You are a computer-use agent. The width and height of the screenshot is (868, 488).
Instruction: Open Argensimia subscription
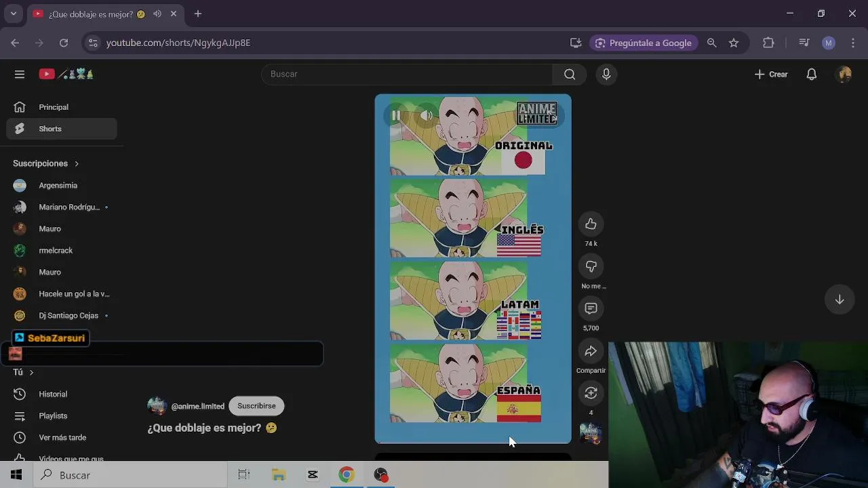(62, 185)
